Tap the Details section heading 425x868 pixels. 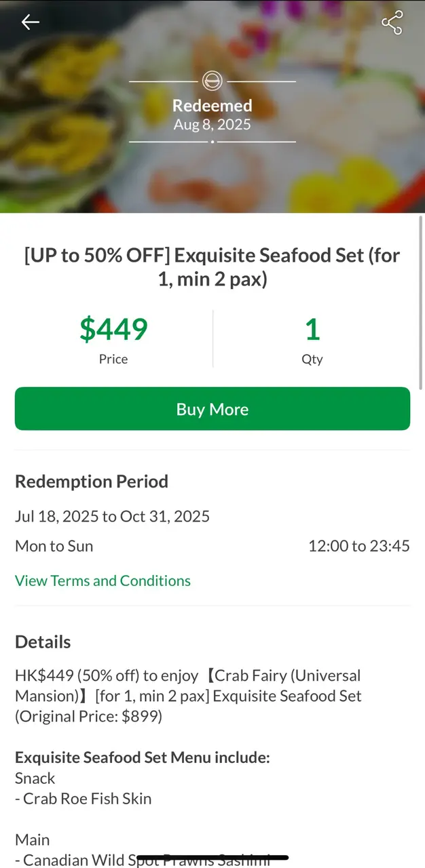point(43,642)
